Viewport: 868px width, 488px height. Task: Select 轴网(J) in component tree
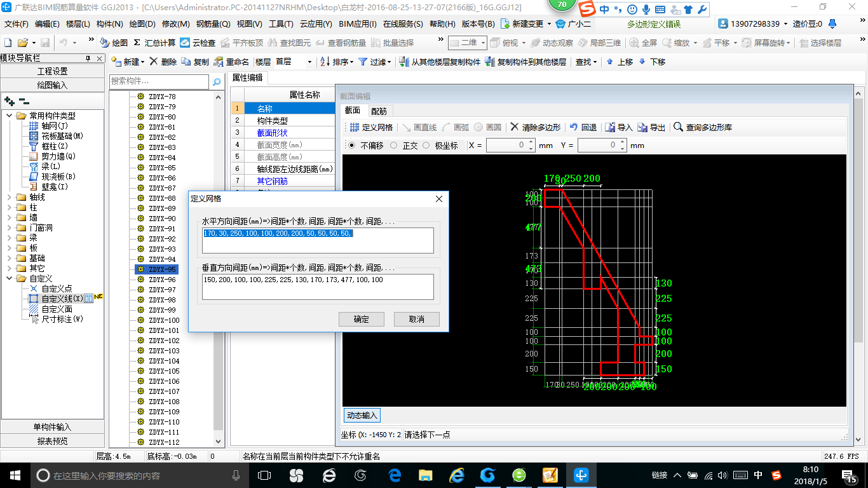pos(49,126)
